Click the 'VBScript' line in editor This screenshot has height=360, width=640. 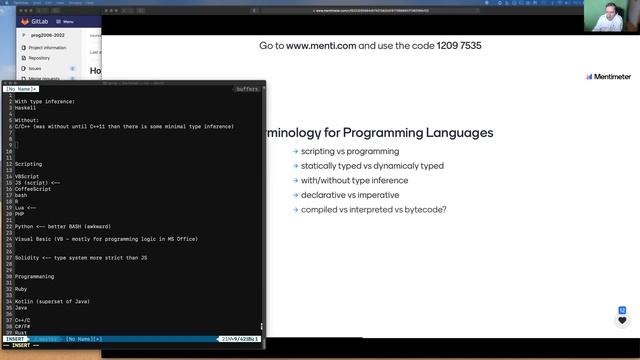[x=27, y=177]
